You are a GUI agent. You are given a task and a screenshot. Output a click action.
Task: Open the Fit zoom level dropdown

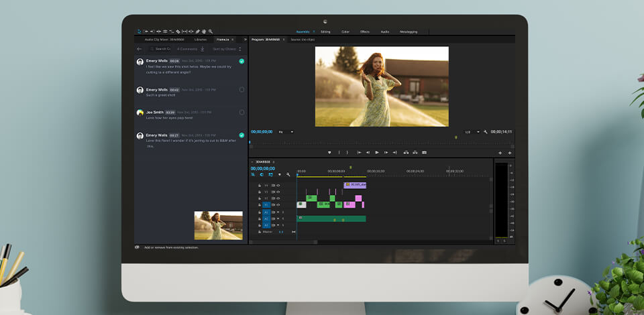click(286, 132)
